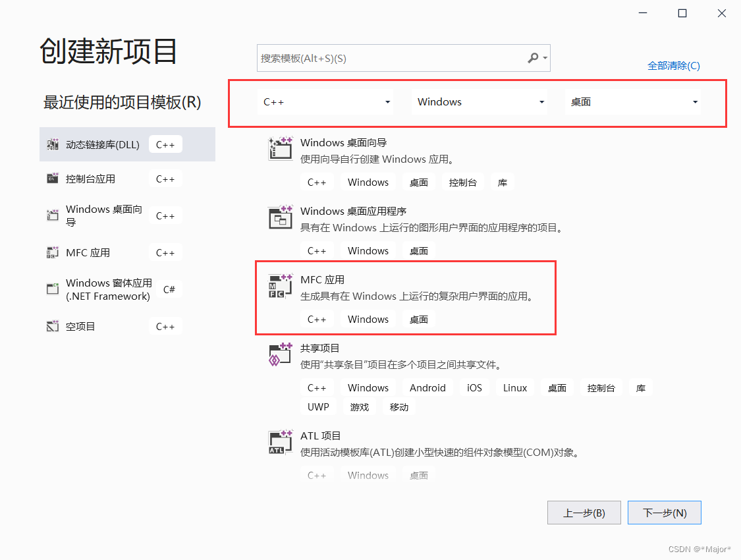Select the MFC 应用 template title in list
The image size is (741, 560).
coord(322,280)
